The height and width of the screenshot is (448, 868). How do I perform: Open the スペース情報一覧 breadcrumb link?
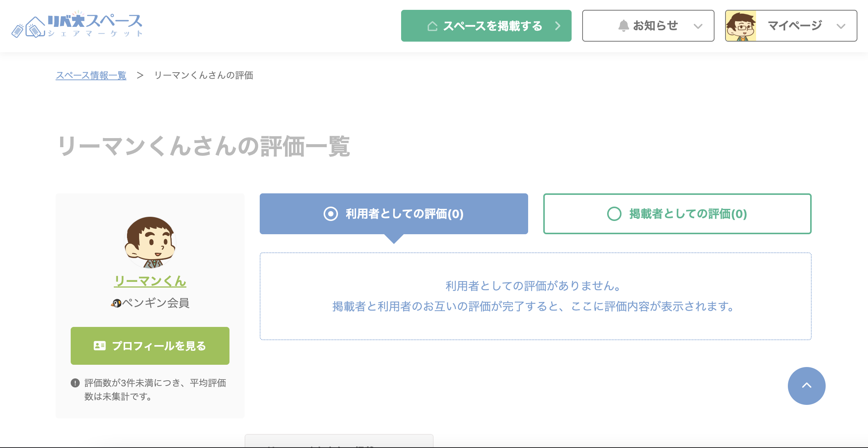click(91, 75)
